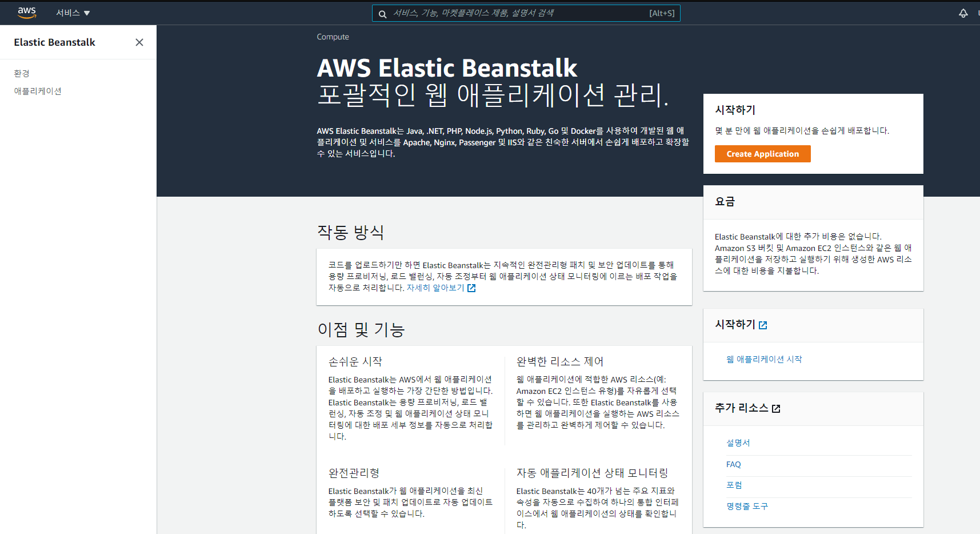Click the search magnifier icon

(382, 14)
